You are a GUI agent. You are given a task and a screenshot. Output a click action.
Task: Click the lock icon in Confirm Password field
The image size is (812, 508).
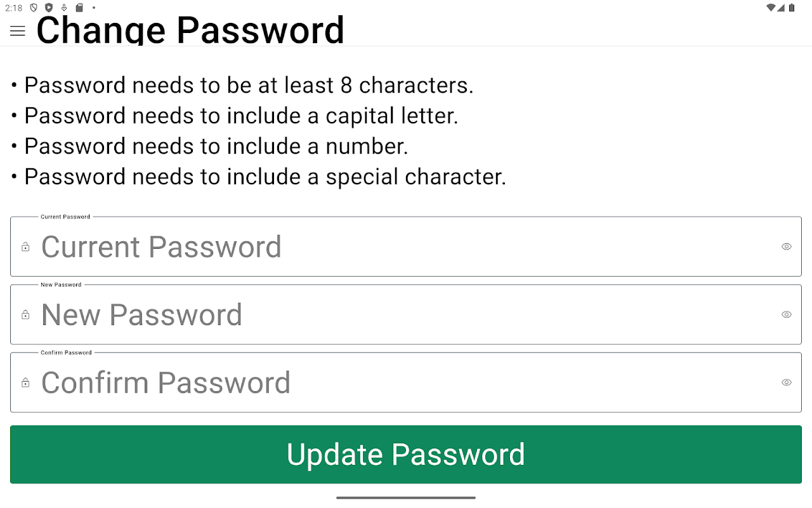[25, 383]
